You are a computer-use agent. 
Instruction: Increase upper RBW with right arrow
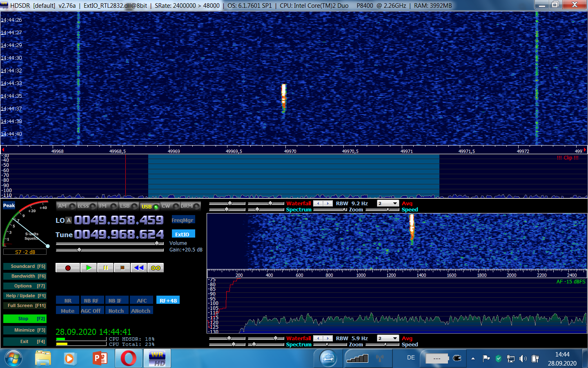coord(328,203)
